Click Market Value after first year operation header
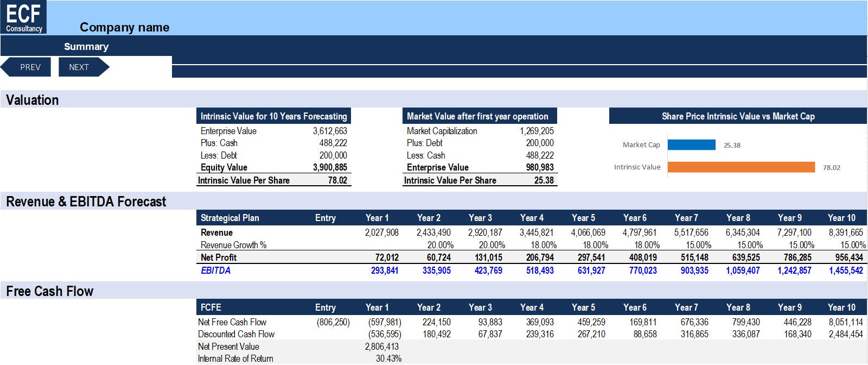868x365 pixels. (480, 116)
